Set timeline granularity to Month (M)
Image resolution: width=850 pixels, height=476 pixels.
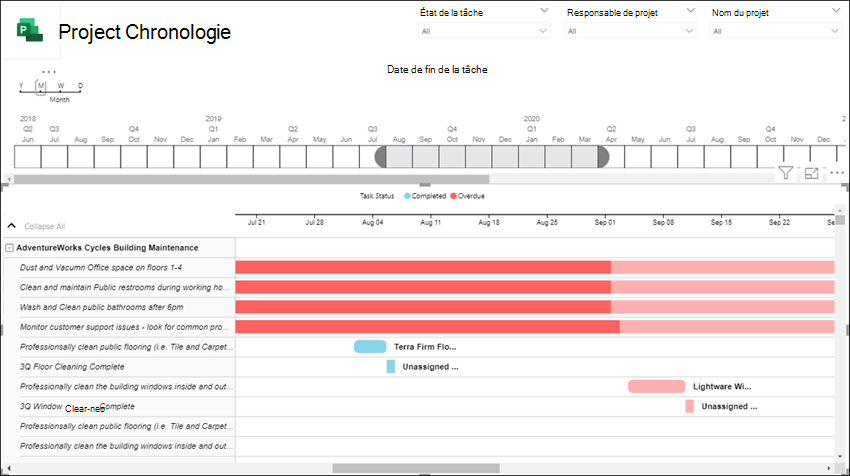click(x=41, y=86)
